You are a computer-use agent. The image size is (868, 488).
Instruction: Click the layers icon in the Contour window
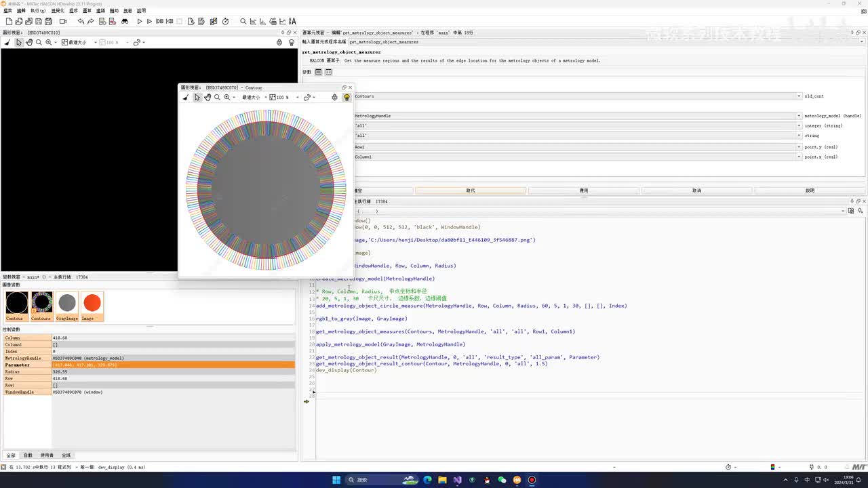tap(334, 97)
